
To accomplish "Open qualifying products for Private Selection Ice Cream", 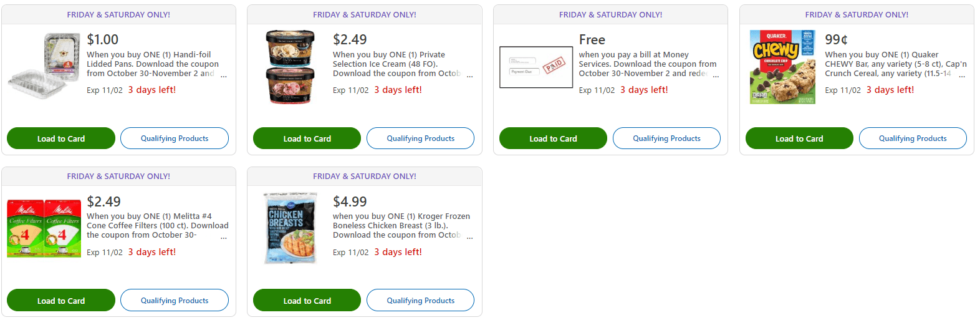I will click(420, 138).
